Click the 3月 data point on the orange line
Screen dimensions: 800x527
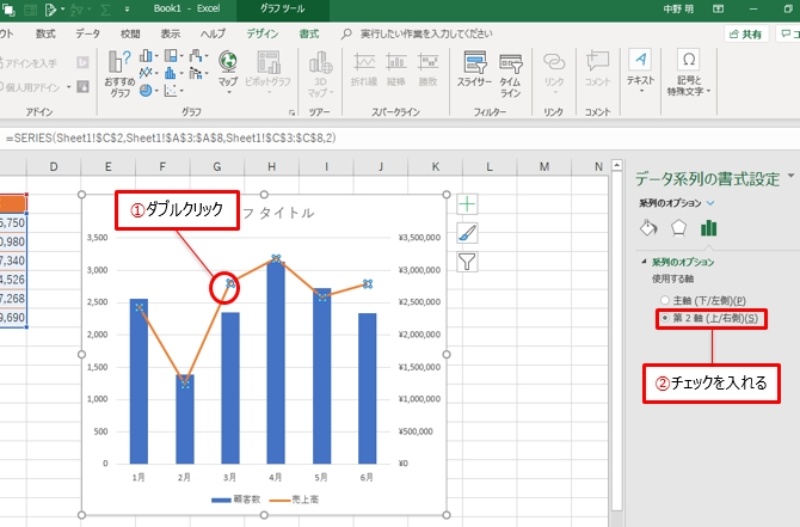point(230,284)
